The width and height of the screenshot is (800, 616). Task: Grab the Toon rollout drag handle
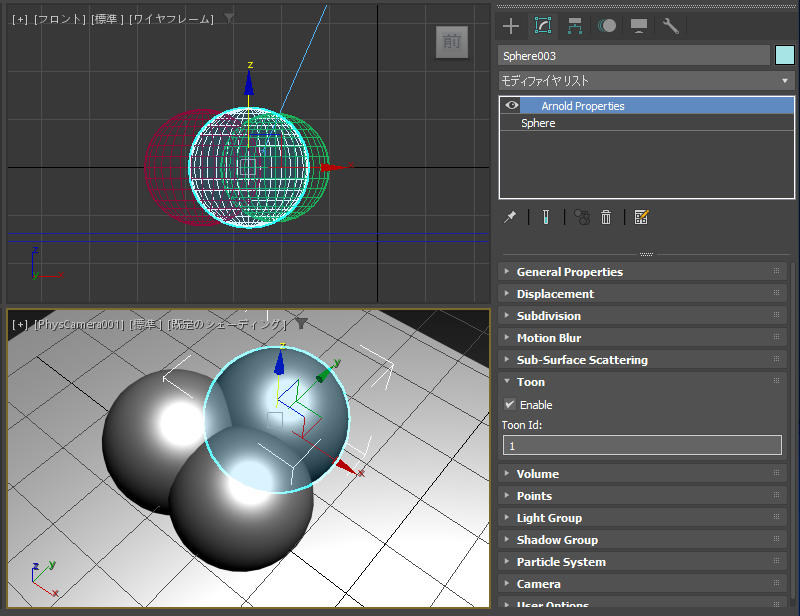click(x=776, y=381)
